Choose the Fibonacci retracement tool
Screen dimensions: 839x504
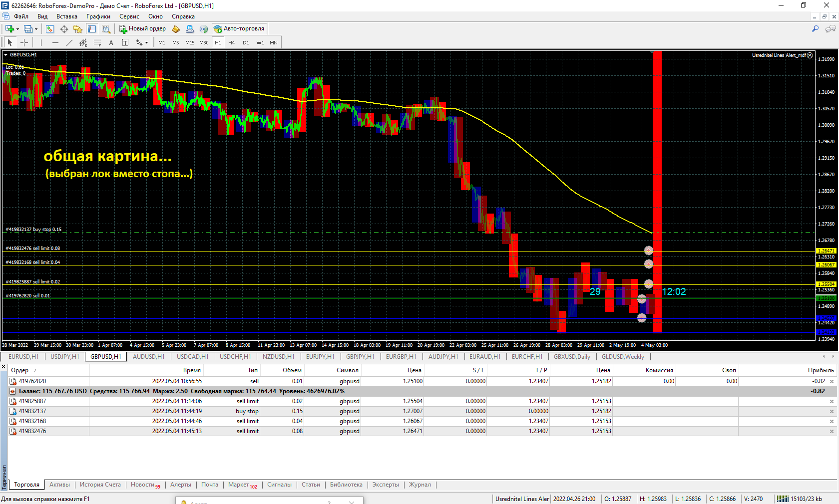coord(97,43)
